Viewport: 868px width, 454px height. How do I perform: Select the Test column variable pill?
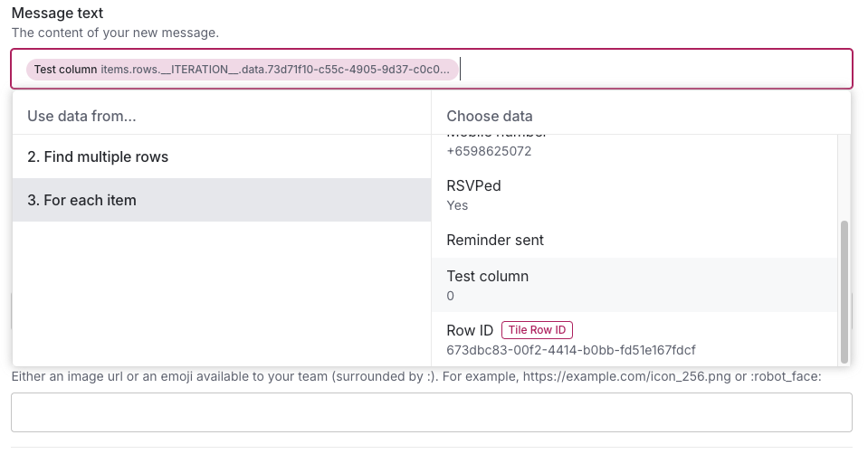(242, 70)
